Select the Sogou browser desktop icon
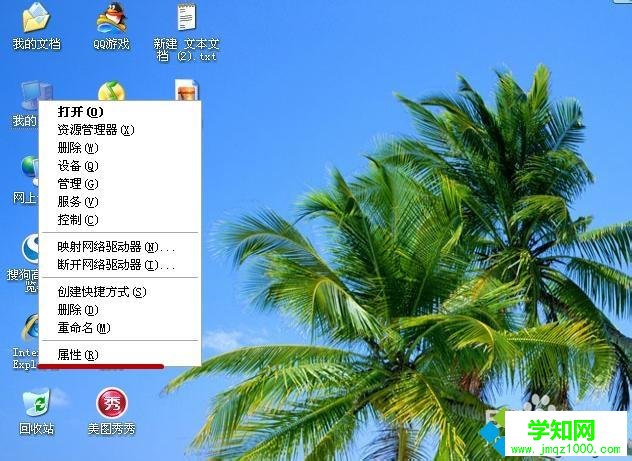Viewport: 632px width, 461px height. (x=30, y=249)
